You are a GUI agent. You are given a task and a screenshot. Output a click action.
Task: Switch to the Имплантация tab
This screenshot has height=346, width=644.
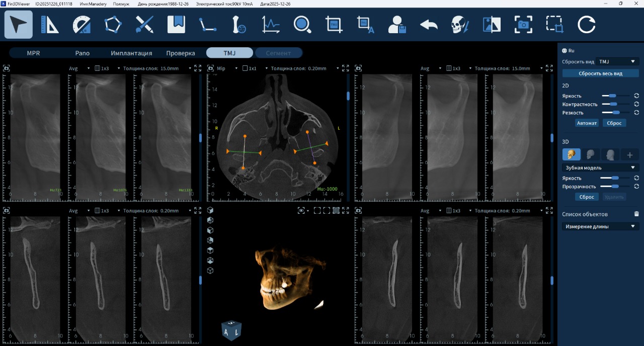click(131, 53)
